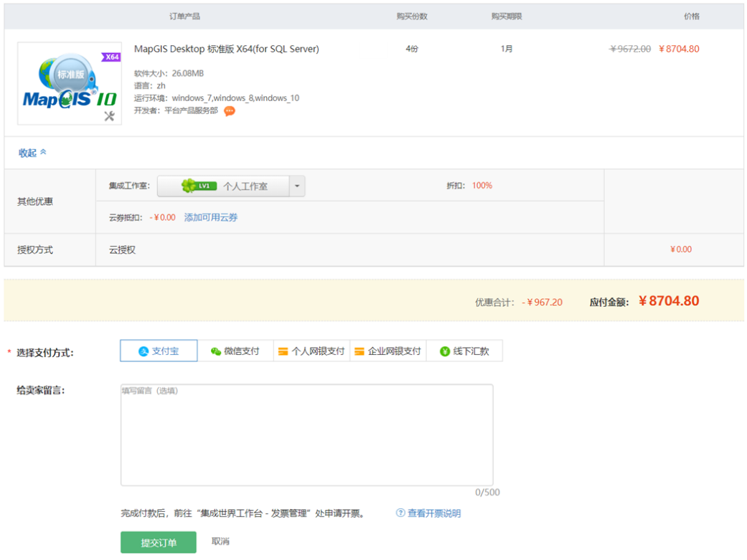Click the 优惠合计 amount -¥967.20
The width and height of the screenshot is (747, 560).
click(542, 303)
